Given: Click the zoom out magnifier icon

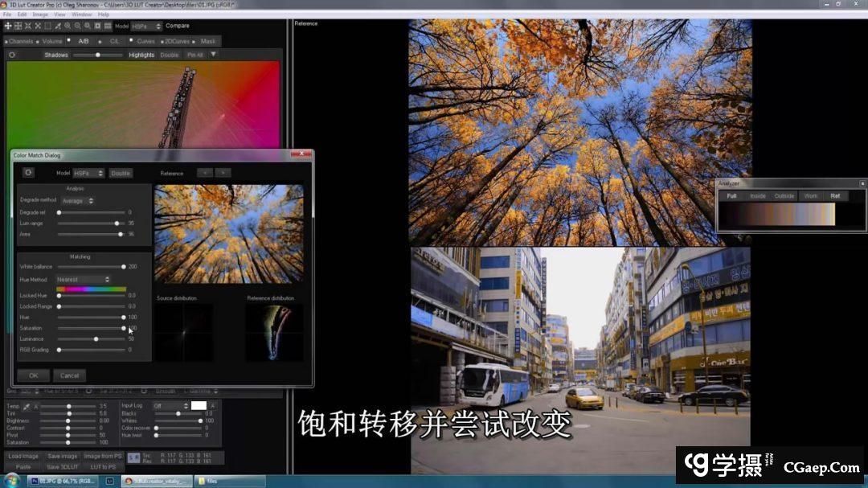Looking at the screenshot, I should pos(77,26).
